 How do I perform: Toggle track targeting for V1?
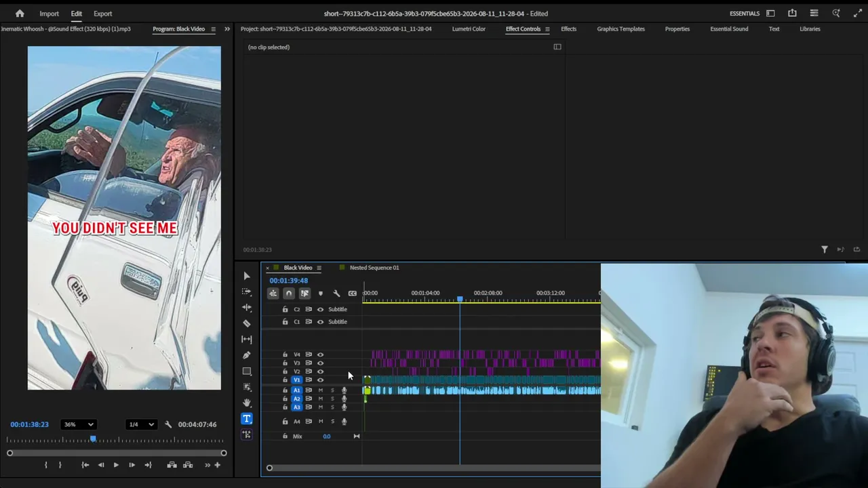pos(296,380)
